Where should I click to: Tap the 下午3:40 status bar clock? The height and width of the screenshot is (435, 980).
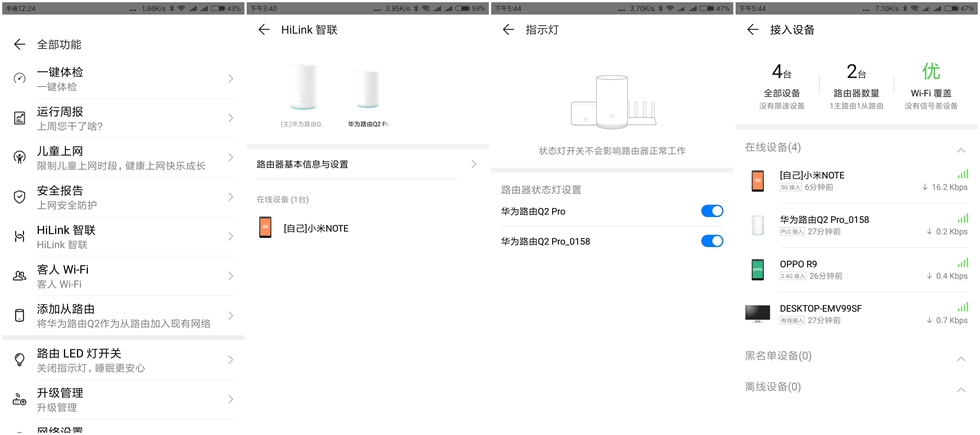click(x=263, y=9)
